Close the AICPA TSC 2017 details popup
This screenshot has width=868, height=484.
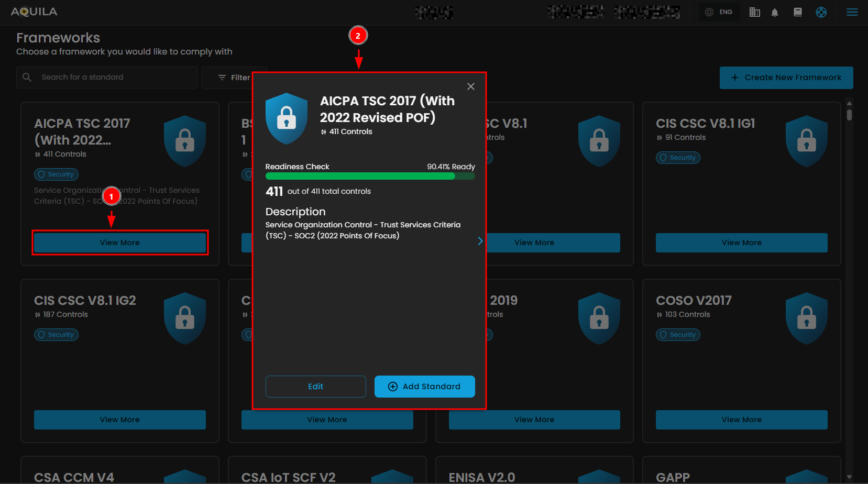point(470,86)
